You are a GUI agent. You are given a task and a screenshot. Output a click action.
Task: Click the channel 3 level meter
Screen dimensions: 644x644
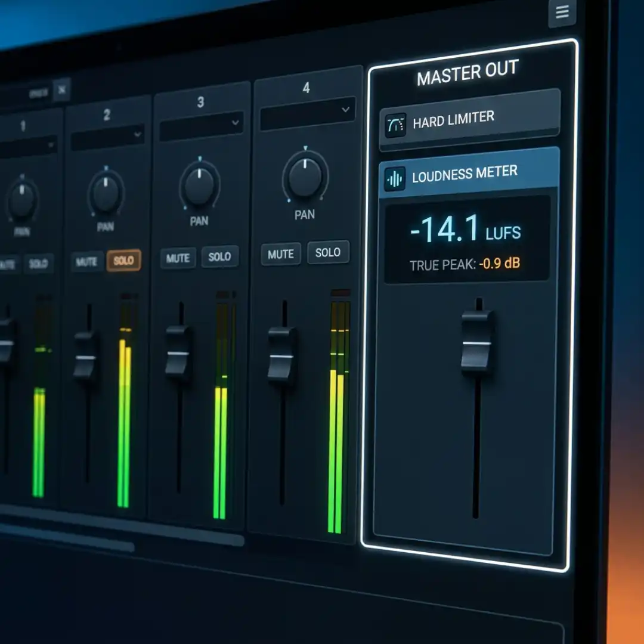coord(224,406)
